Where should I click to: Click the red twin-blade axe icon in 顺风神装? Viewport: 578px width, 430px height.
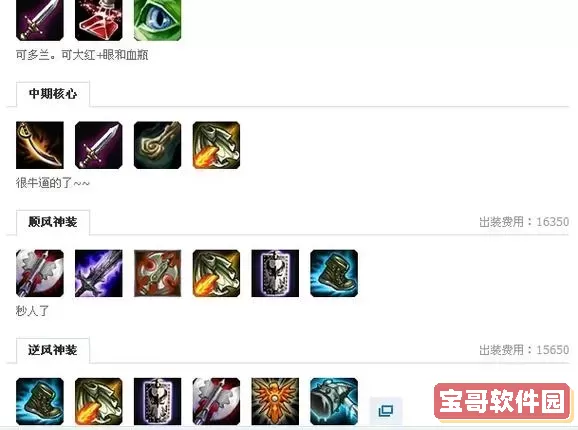click(x=157, y=273)
